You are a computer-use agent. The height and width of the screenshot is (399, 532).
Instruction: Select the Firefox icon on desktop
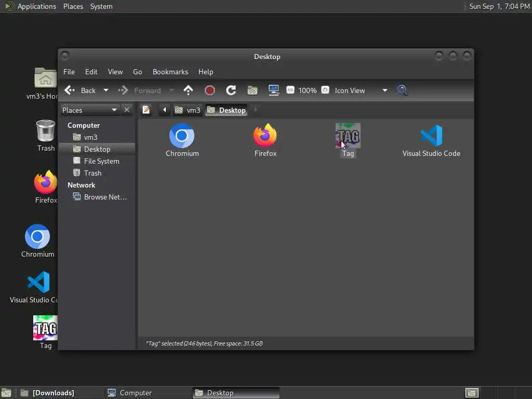coord(46,187)
